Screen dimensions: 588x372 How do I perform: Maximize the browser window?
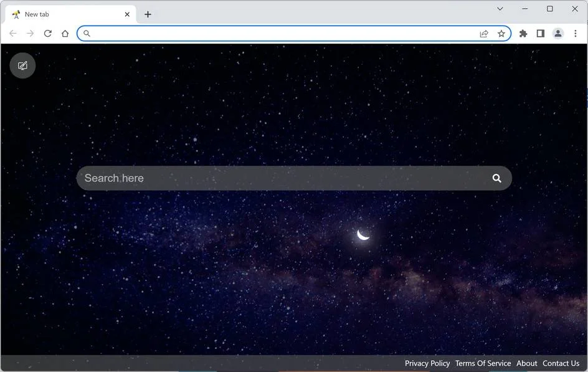click(x=550, y=9)
